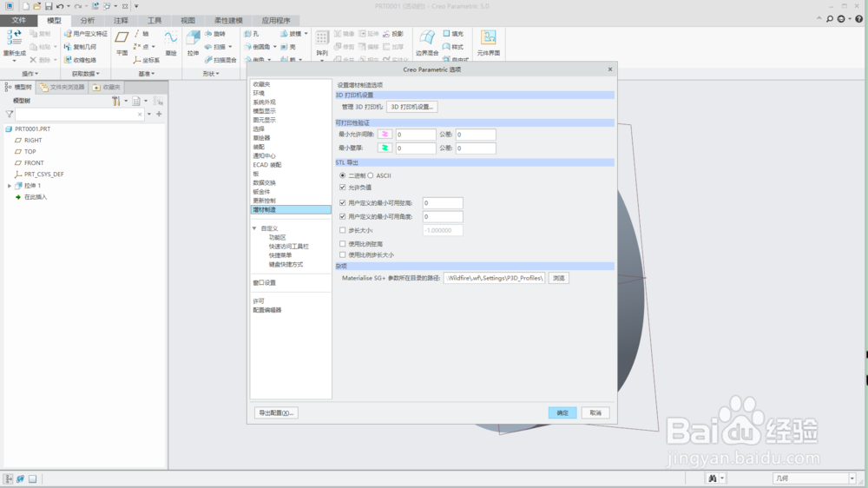Switch to the 视图 ribbon tab

[187, 21]
